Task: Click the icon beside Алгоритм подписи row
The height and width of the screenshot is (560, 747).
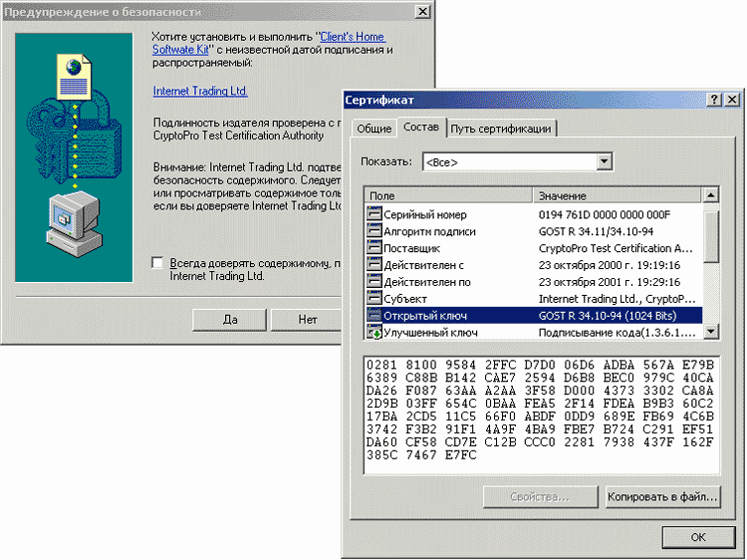Action: (374, 230)
